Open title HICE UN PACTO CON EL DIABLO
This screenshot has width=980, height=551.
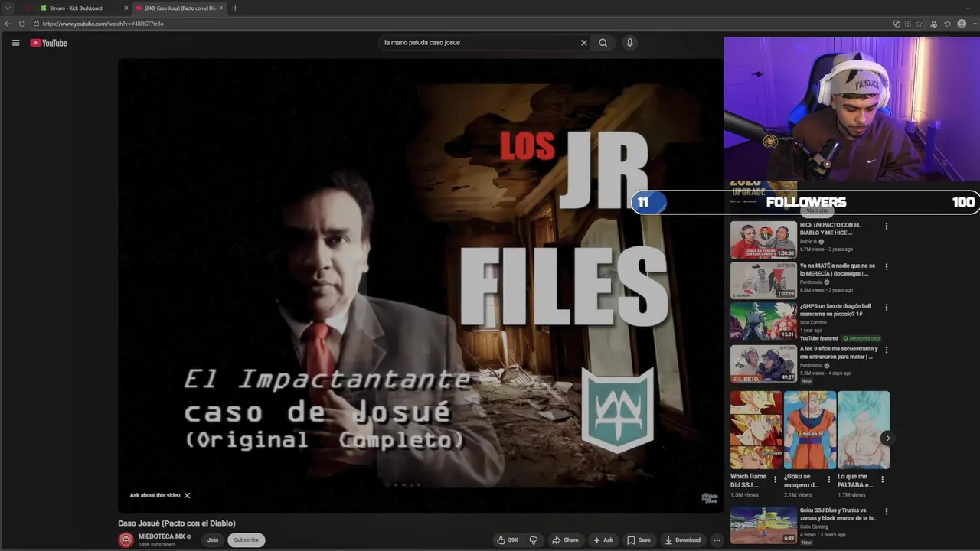pyautogui.click(x=830, y=228)
